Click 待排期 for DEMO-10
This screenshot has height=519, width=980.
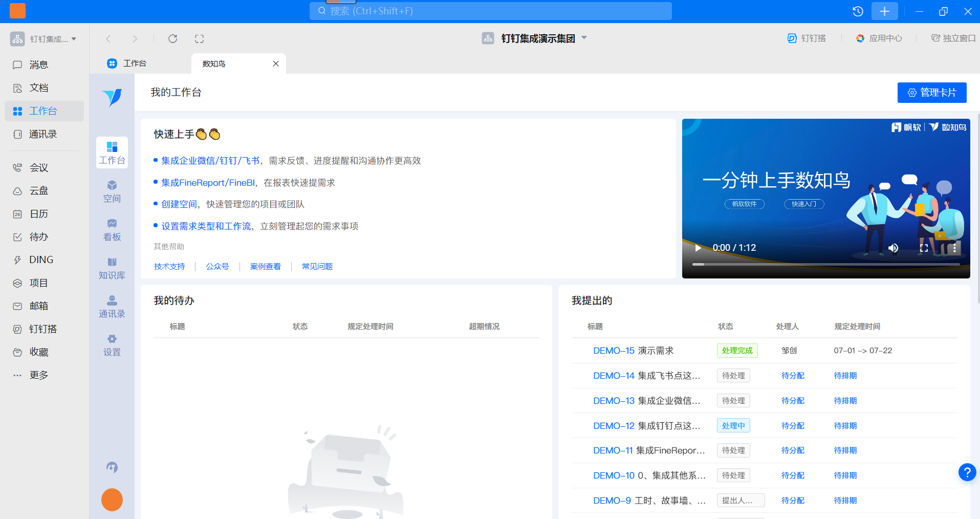845,475
